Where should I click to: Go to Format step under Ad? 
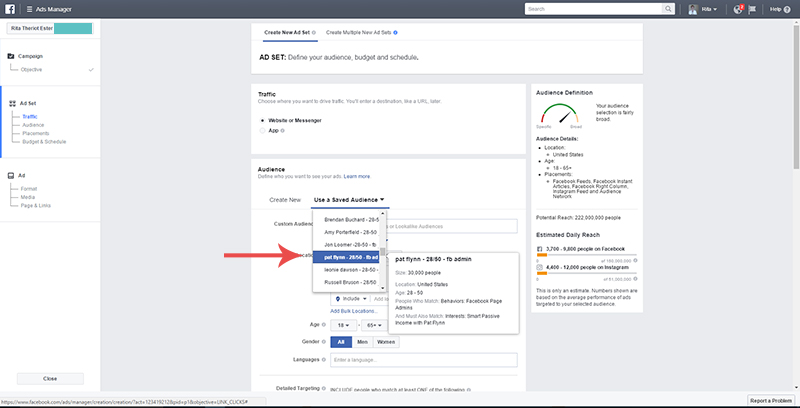pyautogui.click(x=29, y=189)
